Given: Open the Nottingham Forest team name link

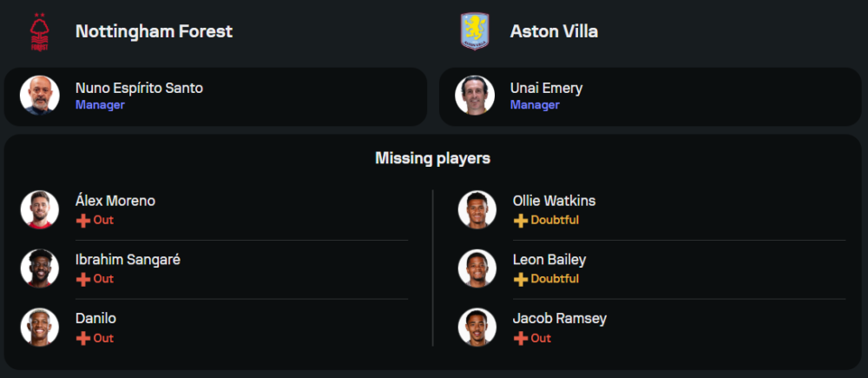Looking at the screenshot, I should point(154,31).
